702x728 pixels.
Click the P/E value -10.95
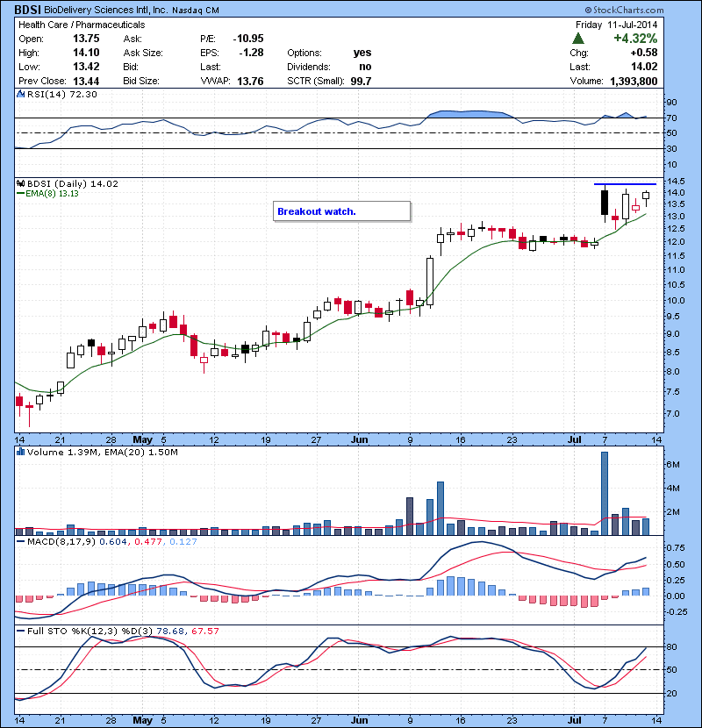(x=248, y=39)
